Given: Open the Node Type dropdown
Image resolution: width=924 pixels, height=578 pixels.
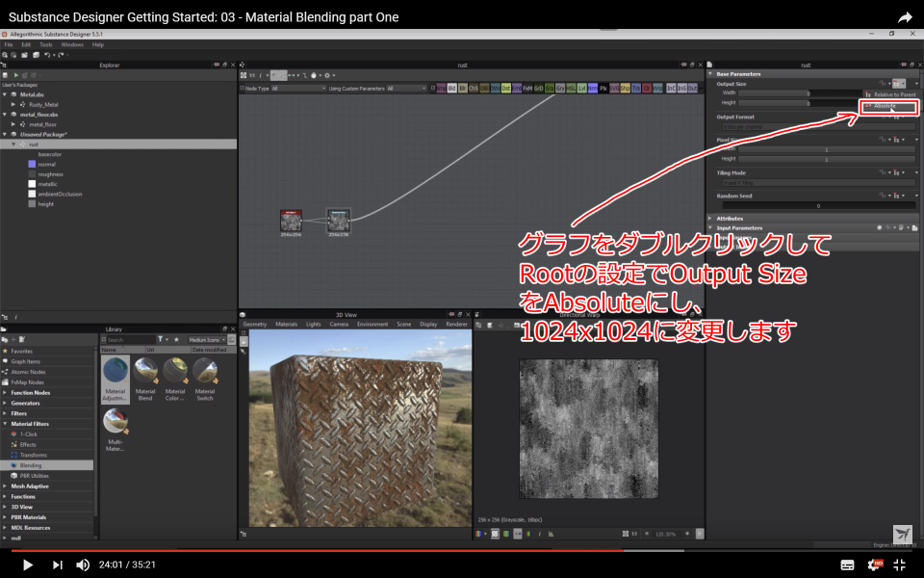Looking at the screenshot, I should pos(298,89).
